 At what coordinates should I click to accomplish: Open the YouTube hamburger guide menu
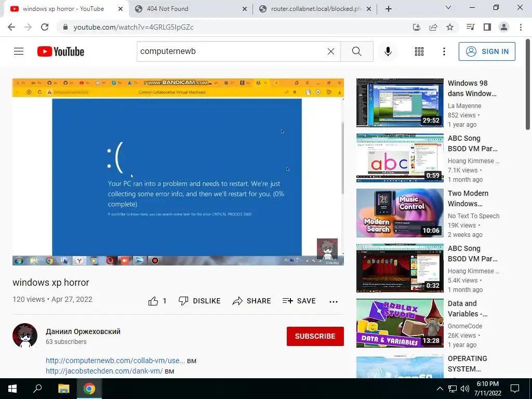[x=19, y=51]
